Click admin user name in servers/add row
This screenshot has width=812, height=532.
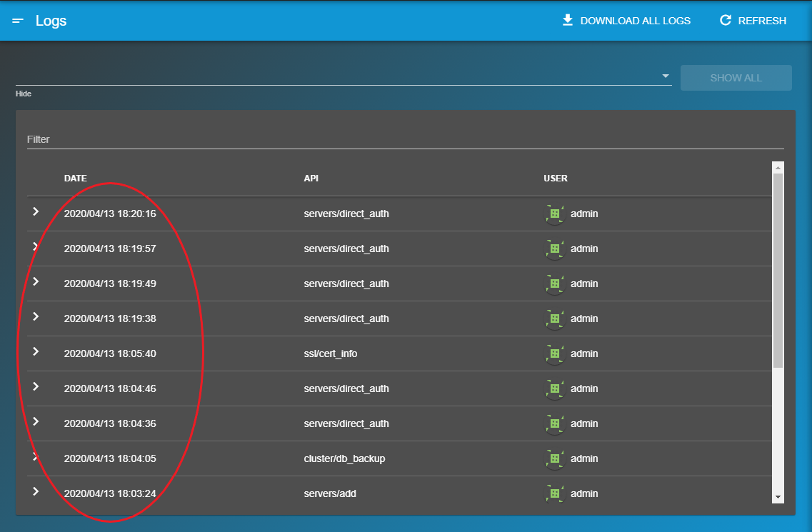pos(584,493)
